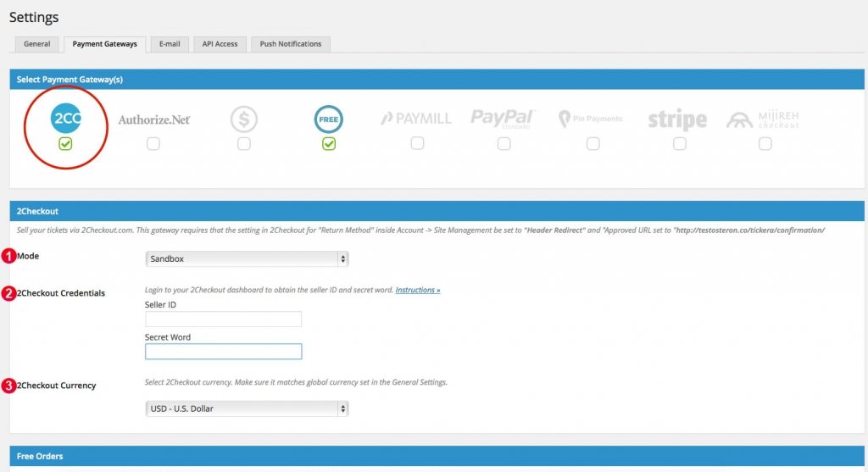Click the Secret Word field label
The image size is (868, 472).
click(x=168, y=337)
